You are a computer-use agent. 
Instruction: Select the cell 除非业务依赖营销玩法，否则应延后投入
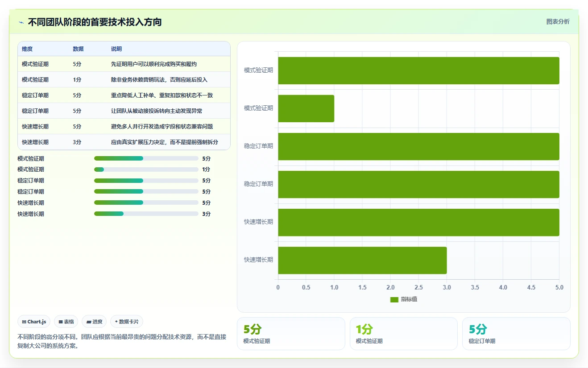pos(159,80)
